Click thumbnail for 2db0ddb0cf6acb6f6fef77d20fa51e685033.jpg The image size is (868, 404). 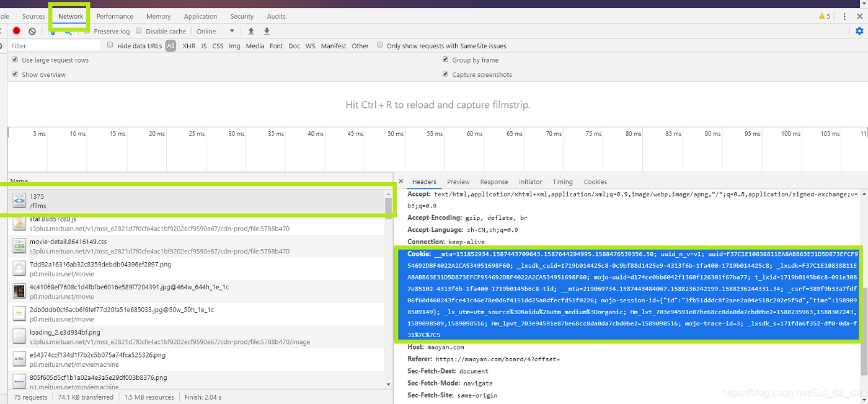[x=19, y=314]
